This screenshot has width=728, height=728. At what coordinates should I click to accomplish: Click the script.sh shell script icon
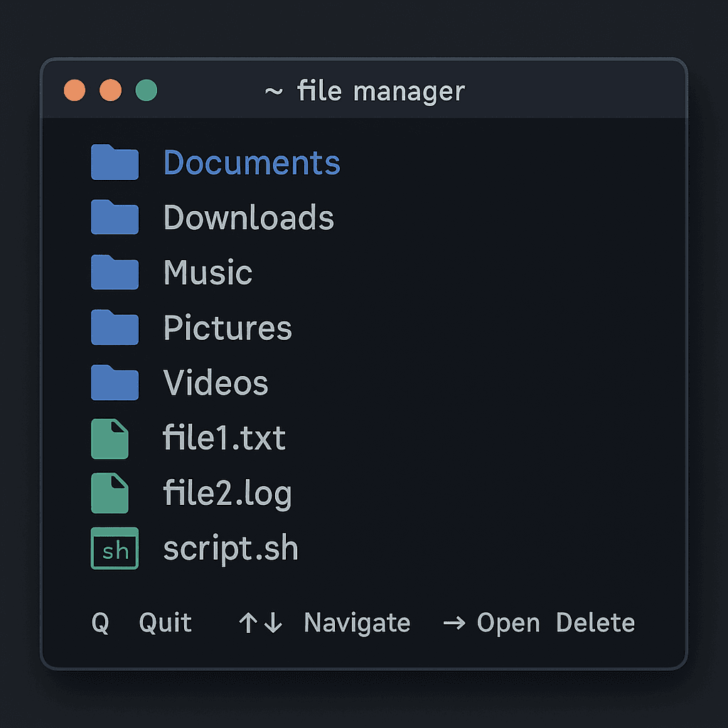114,549
